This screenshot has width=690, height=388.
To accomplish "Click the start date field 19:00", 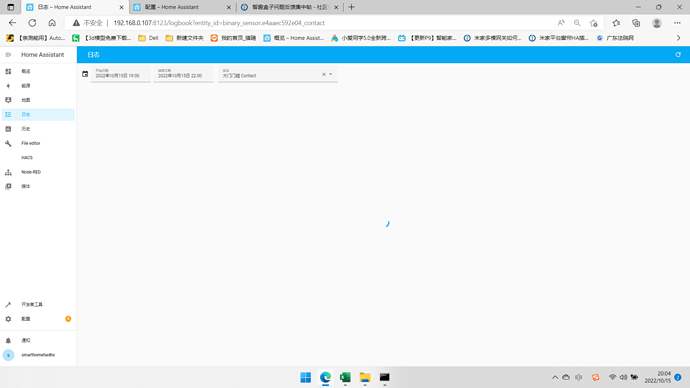I will [x=121, y=74].
